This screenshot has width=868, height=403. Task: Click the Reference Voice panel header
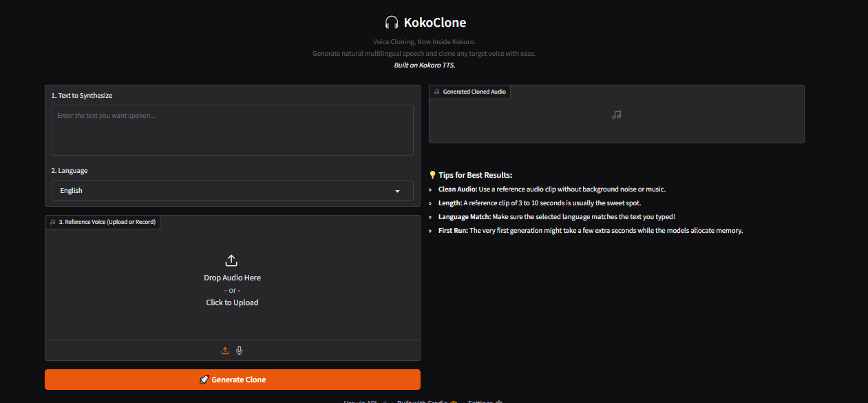(x=102, y=221)
